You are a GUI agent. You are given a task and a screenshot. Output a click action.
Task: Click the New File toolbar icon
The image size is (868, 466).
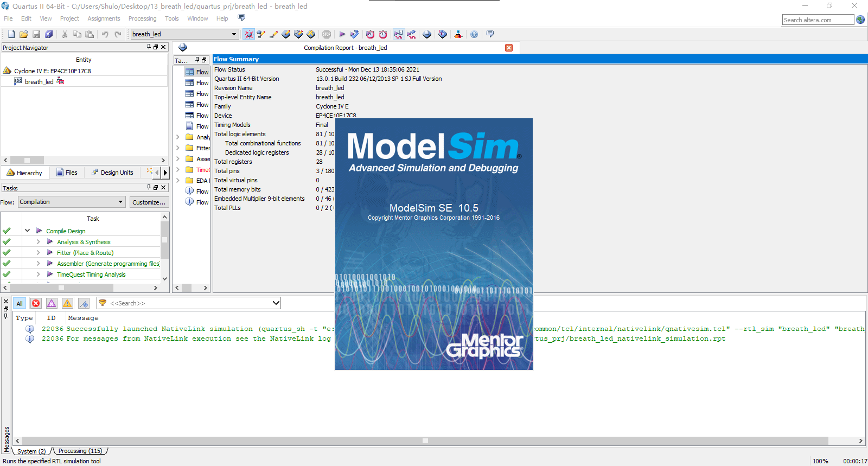[11, 34]
